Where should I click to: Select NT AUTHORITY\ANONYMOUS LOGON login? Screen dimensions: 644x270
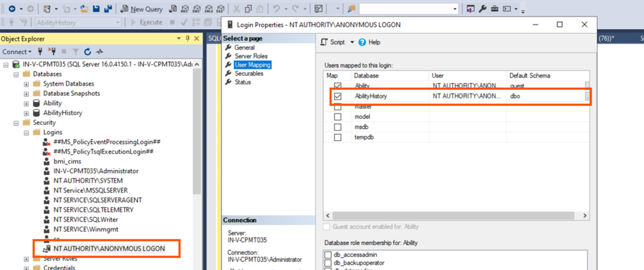(109, 249)
